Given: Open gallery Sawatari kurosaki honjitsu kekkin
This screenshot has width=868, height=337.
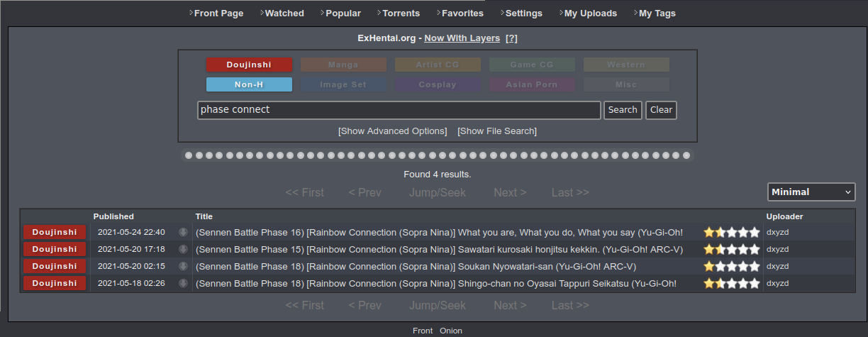Looking at the screenshot, I should [439, 249].
